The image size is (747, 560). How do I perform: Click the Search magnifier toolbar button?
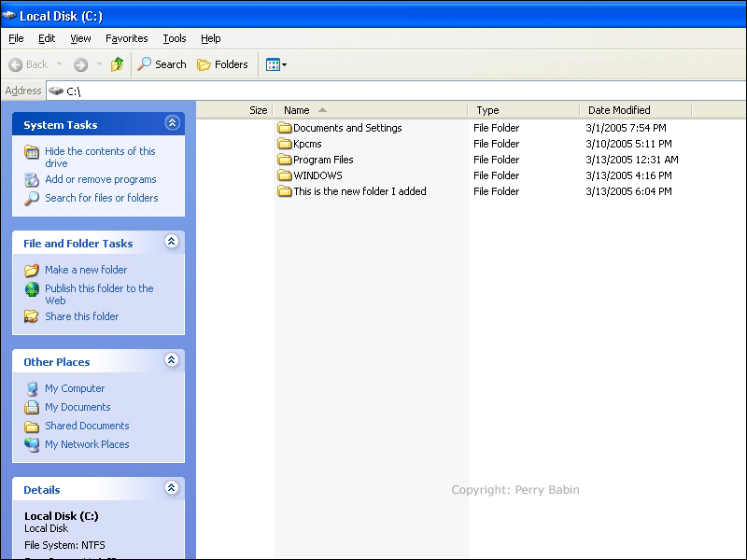[162, 64]
